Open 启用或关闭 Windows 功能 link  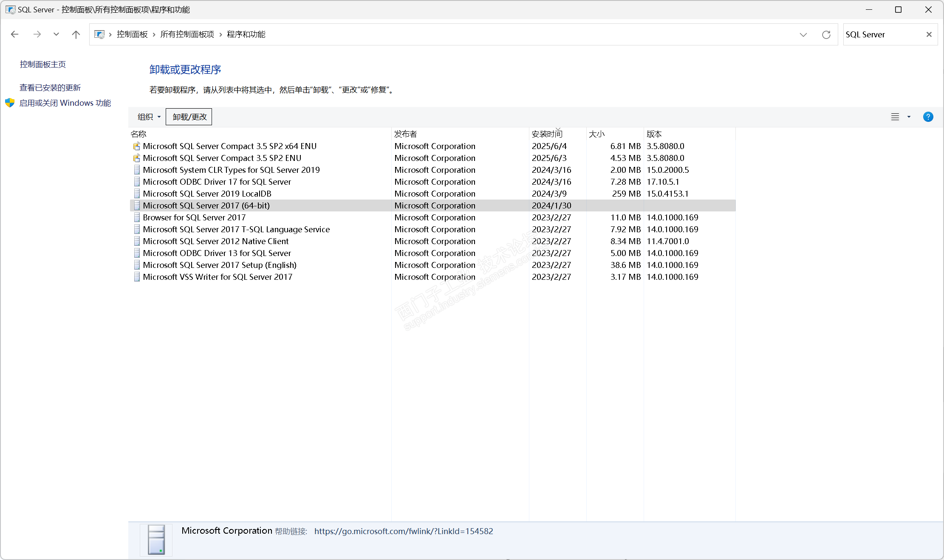[x=65, y=103]
